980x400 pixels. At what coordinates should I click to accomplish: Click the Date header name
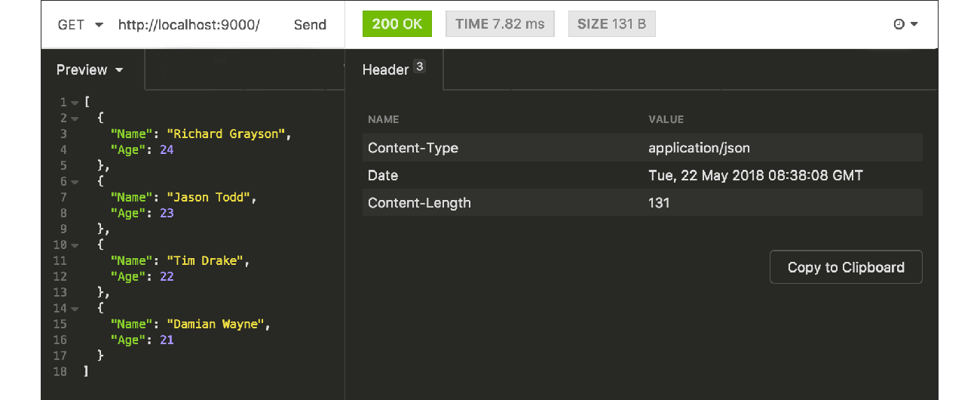(382, 175)
